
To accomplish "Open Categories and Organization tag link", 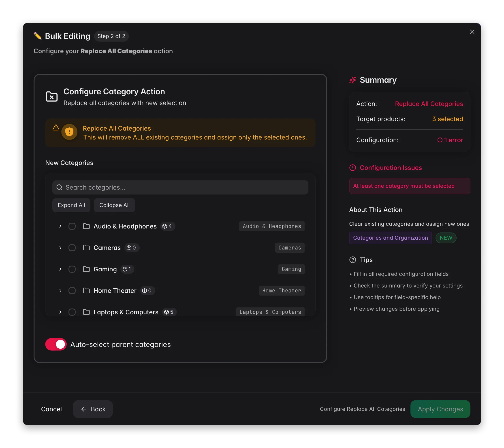I will (390, 238).
